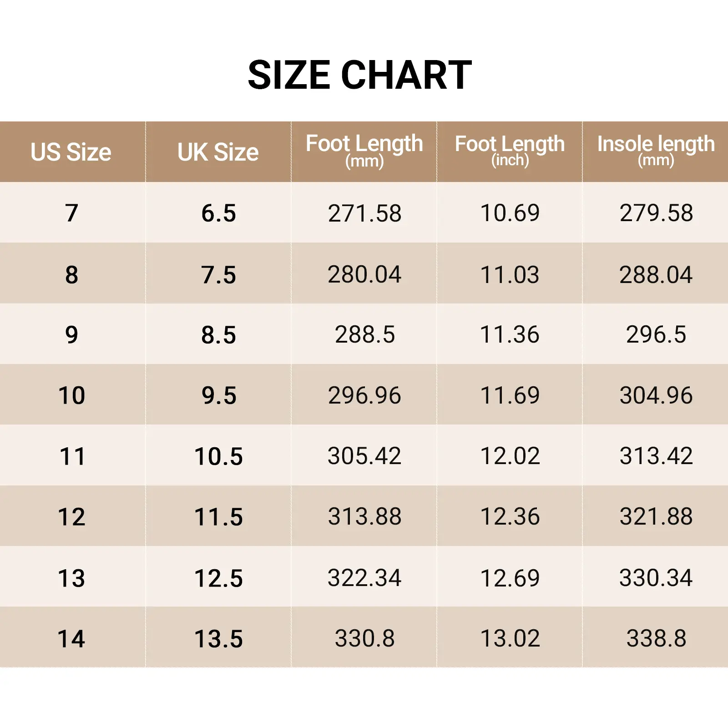This screenshot has height=728, width=728.
Task: Select US size 10 cell
Action: tap(71, 395)
